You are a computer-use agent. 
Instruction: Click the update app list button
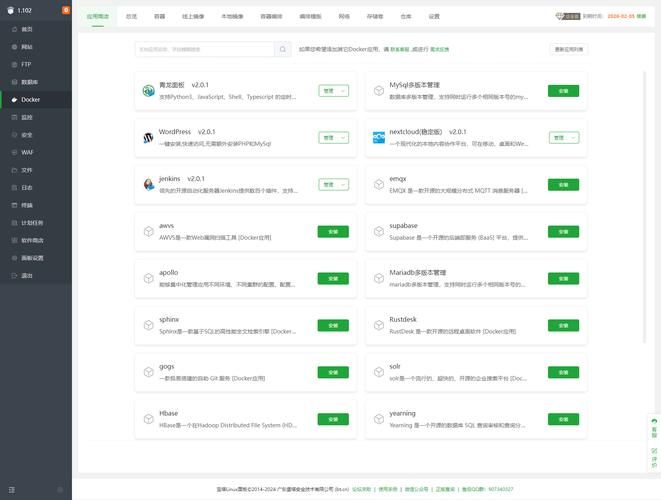pos(569,49)
